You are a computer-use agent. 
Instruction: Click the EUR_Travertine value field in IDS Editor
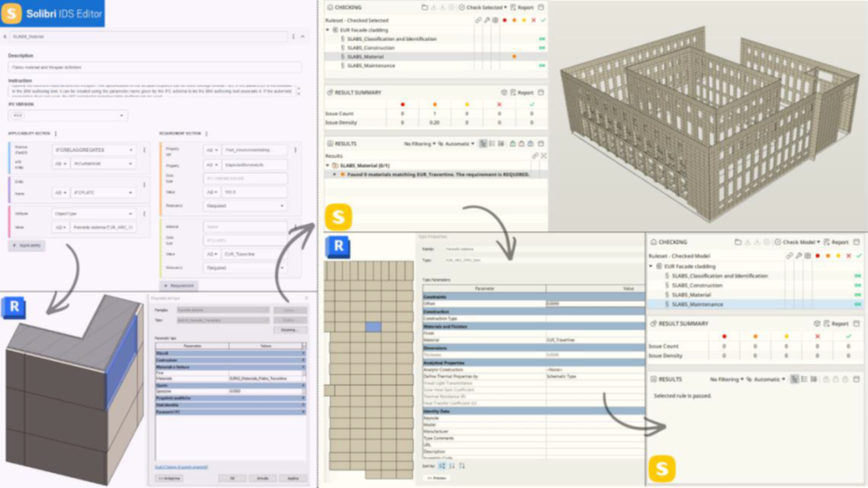pyautogui.click(x=254, y=254)
